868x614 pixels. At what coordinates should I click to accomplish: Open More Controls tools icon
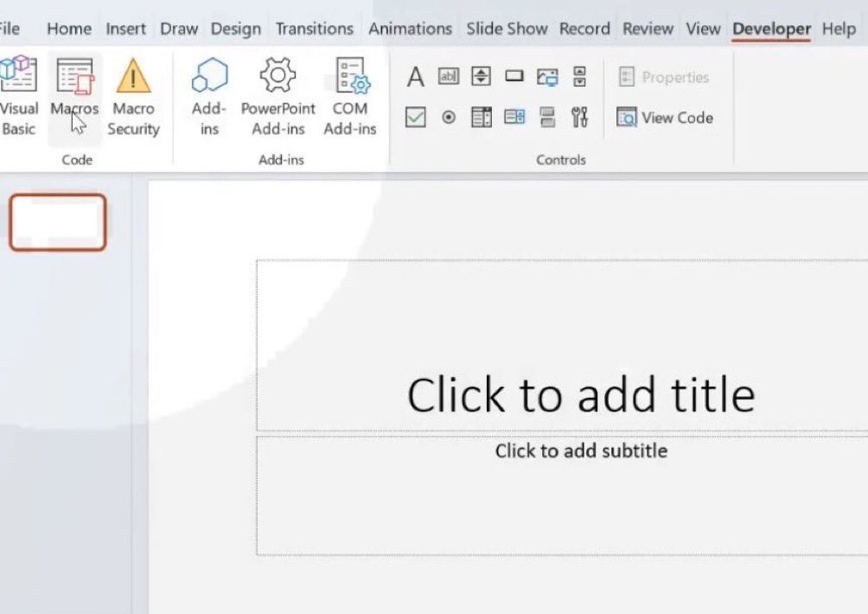pos(579,117)
